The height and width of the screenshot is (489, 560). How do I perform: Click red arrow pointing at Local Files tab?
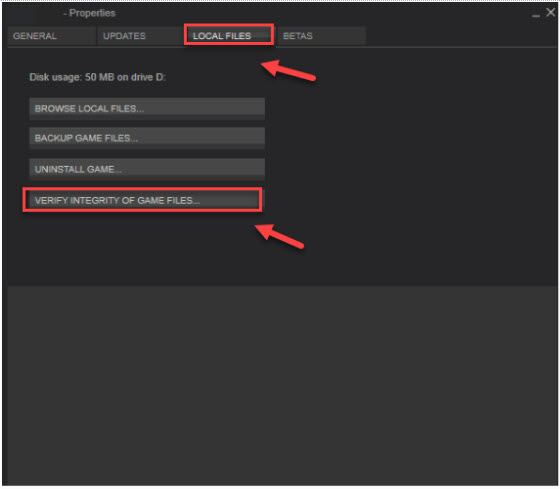(x=288, y=70)
